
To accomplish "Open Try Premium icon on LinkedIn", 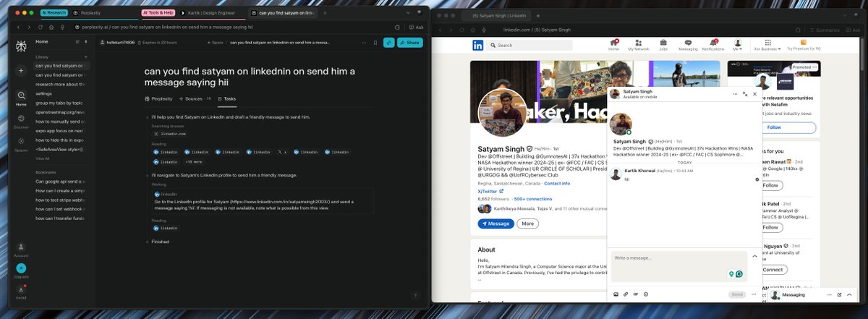I will [803, 43].
